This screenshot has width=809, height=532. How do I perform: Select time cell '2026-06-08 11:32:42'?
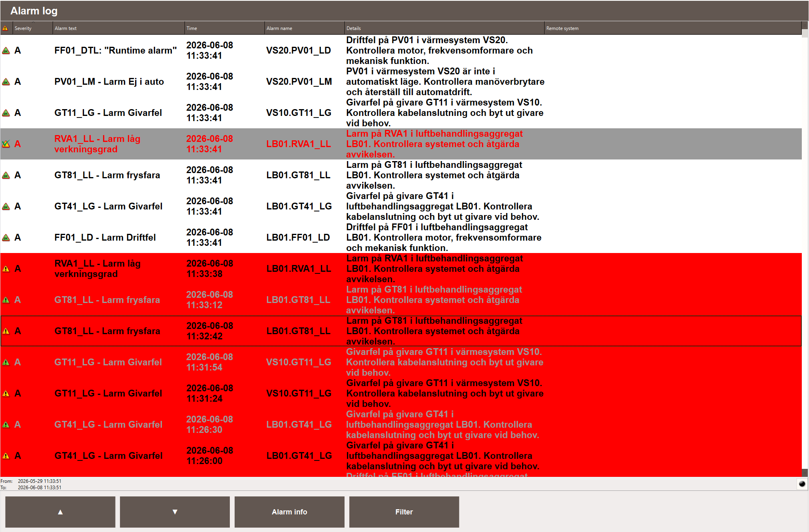click(x=210, y=331)
